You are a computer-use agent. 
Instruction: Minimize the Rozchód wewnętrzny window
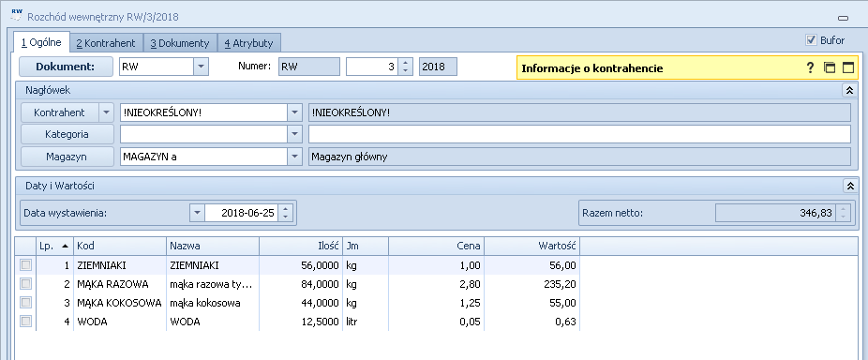point(843,18)
